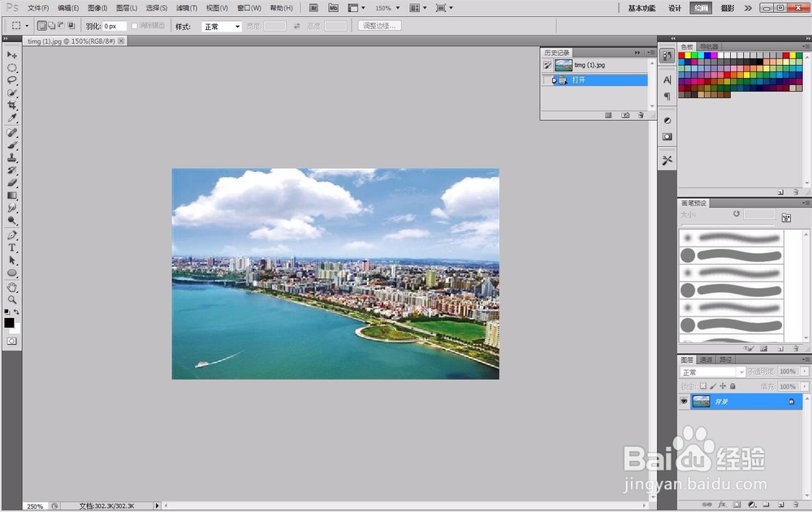Open the fill 100% slider arrow
This screenshot has height=512, width=812.
pyautogui.click(x=804, y=387)
